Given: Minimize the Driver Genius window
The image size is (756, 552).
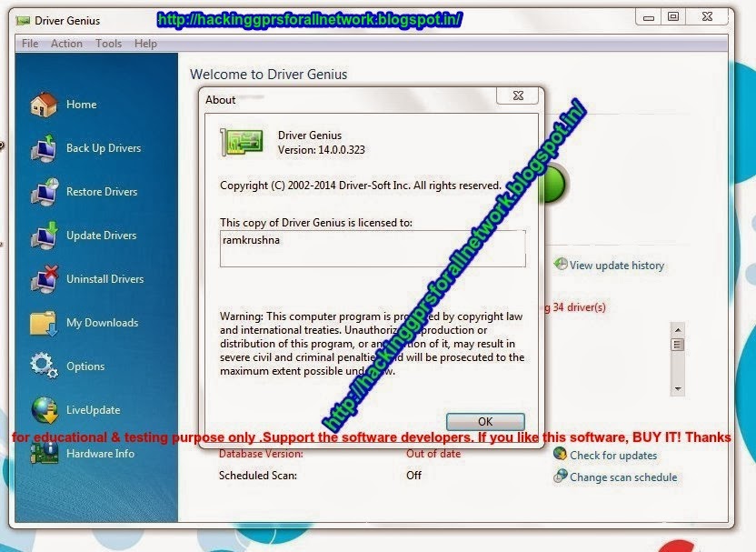Looking at the screenshot, I should [x=649, y=17].
